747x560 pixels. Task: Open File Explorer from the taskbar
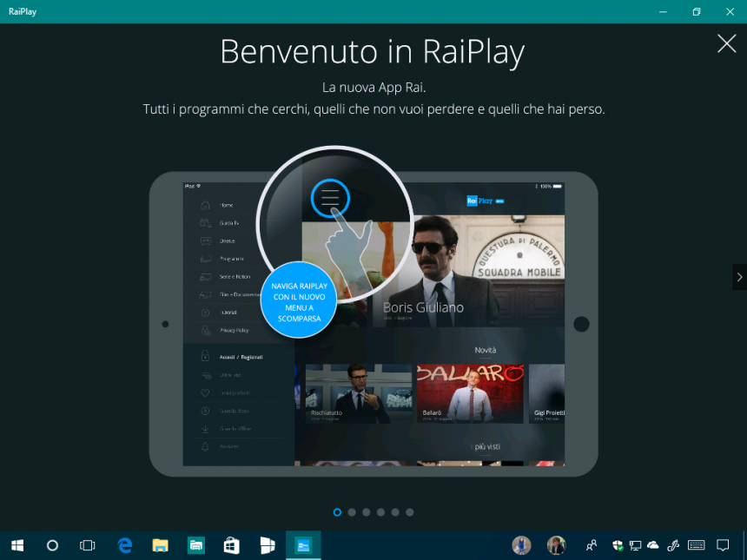click(x=160, y=545)
